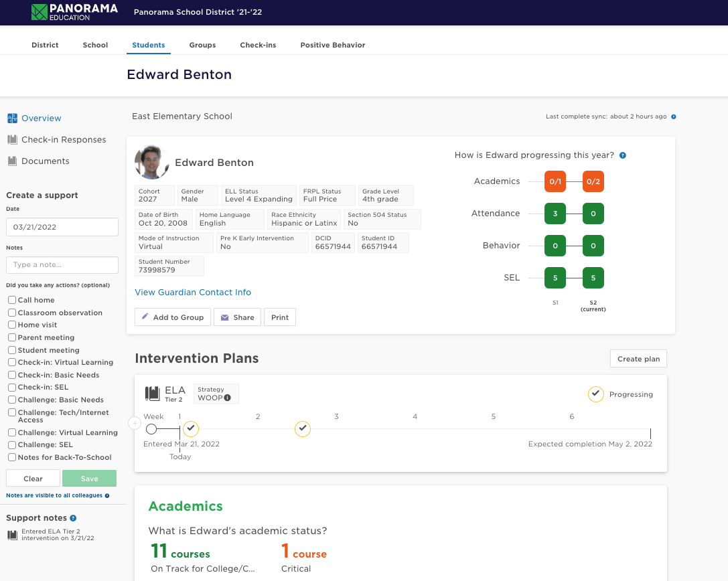The height and width of the screenshot is (581, 728).
Task: Check the Call home checkbox
Action: [12, 301]
